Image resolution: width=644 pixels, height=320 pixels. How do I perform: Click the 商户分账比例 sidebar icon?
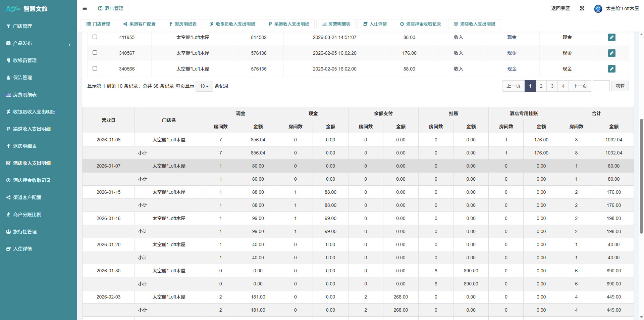pos(8,215)
